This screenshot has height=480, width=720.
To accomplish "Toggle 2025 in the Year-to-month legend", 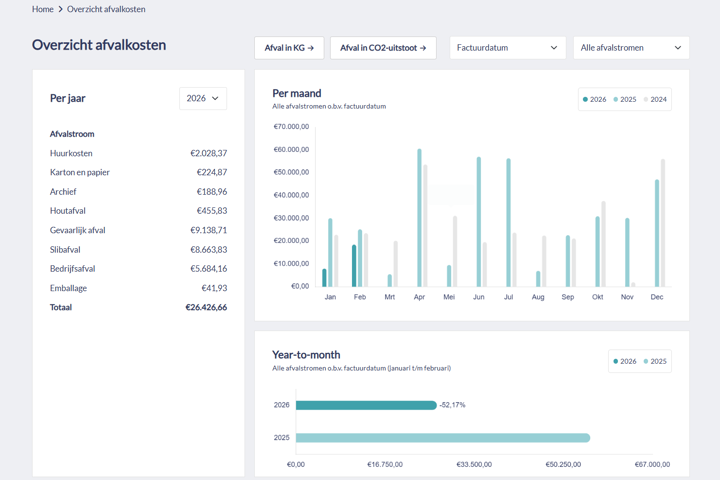I will [x=655, y=361].
